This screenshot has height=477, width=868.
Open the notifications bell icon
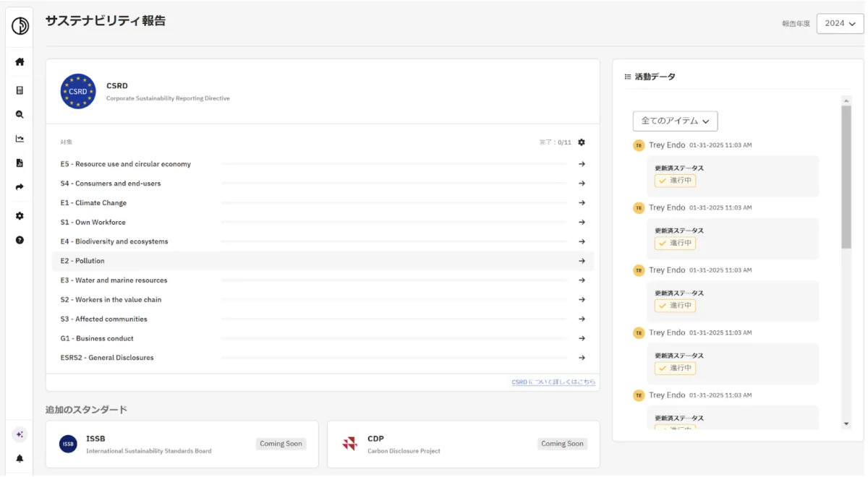(20, 458)
